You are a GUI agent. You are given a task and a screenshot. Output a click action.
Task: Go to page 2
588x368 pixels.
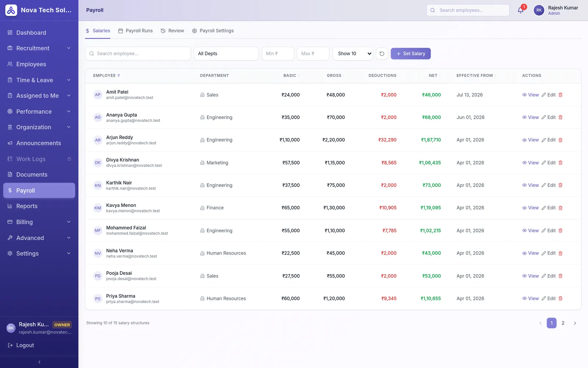tap(563, 323)
